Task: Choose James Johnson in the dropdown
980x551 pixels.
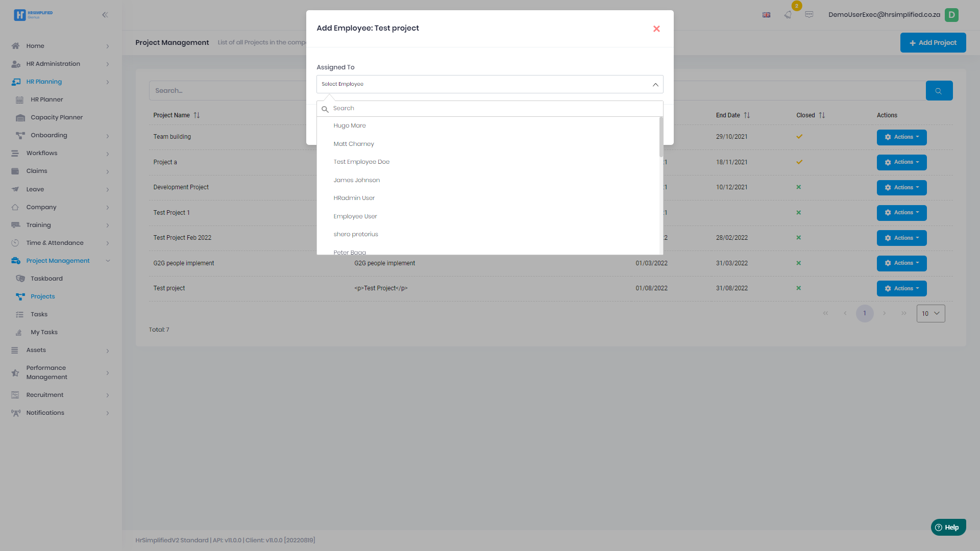Action: click(357, 180)
